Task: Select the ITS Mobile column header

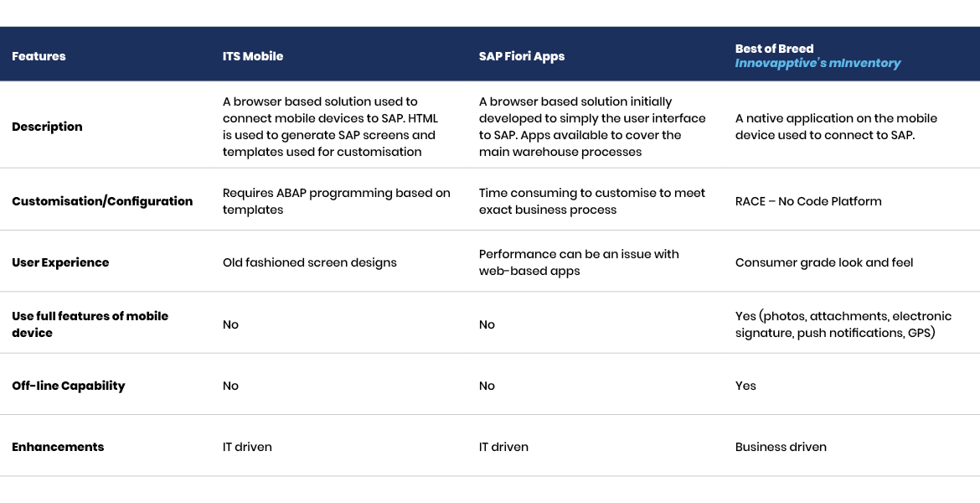Action: point(253,56)
